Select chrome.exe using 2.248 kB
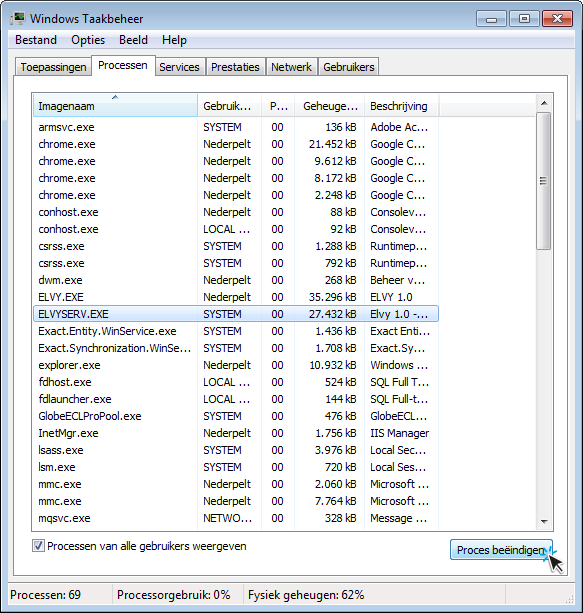 coord(236,195)
